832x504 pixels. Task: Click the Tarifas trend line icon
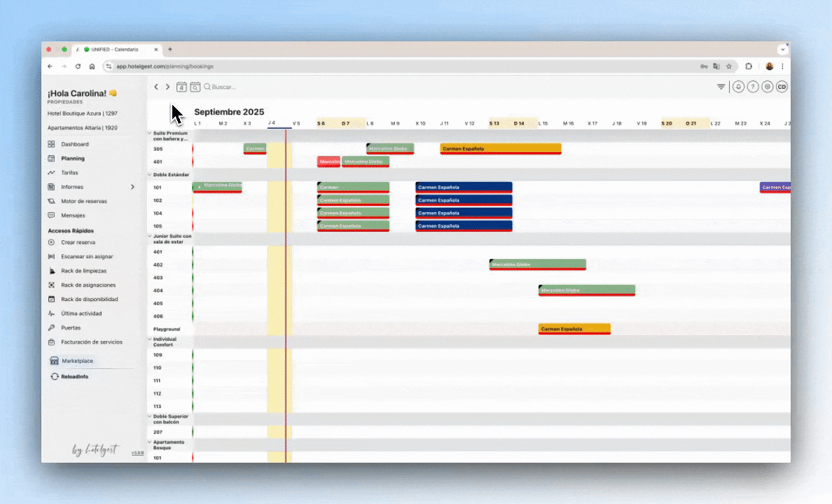click(51, 172)
